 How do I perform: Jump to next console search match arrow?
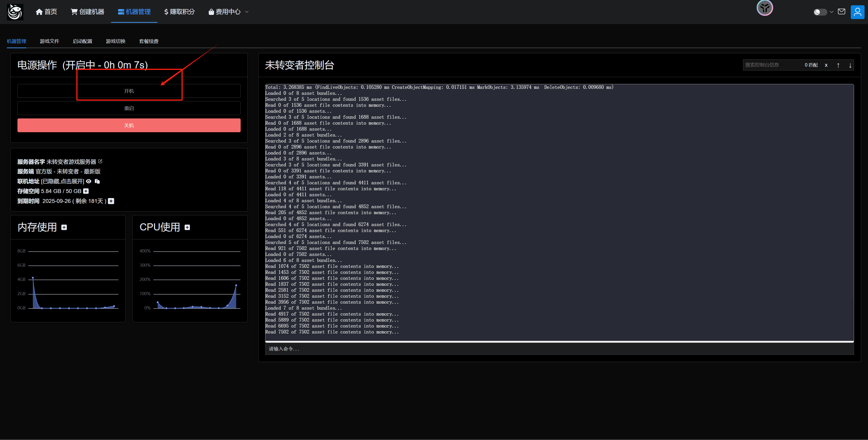point(850,65)
